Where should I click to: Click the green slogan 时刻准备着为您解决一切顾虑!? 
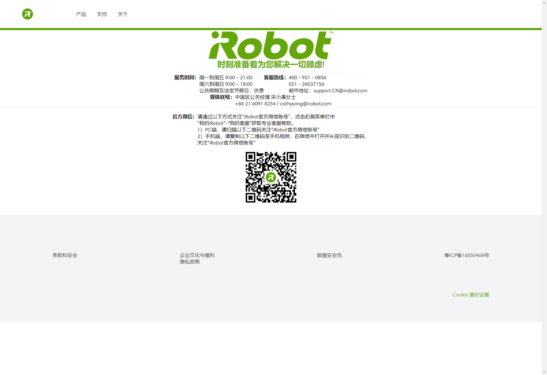[x=271, y=65]
